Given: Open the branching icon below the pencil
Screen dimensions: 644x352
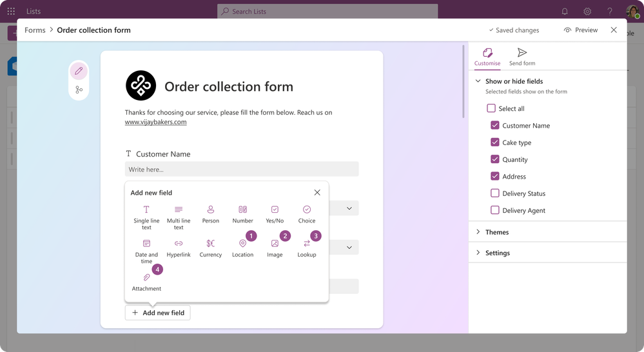Looking at the screenshot, I should coord(79,90).
